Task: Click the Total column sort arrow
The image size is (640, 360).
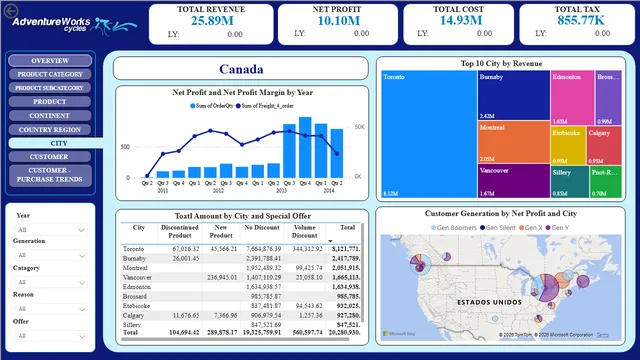Action: (x=330, y=241)
